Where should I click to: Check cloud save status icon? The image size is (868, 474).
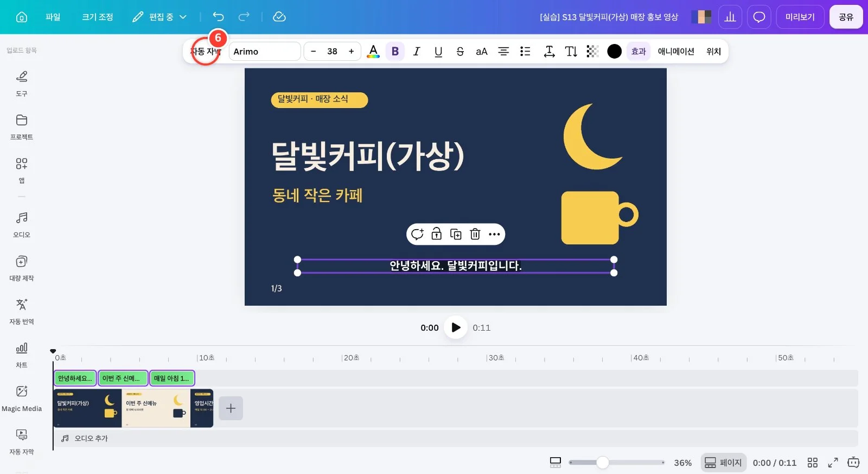[279, 17]
